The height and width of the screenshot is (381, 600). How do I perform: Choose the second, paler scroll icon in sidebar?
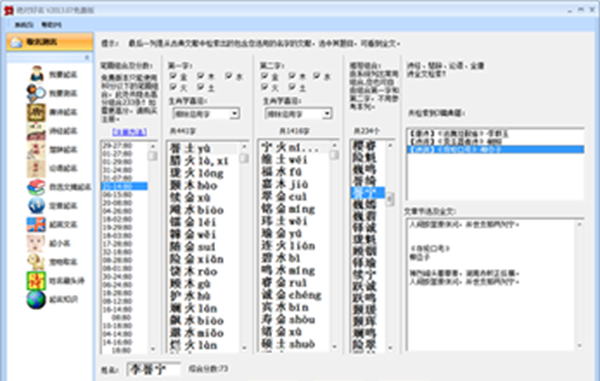(x=36, y=168)
